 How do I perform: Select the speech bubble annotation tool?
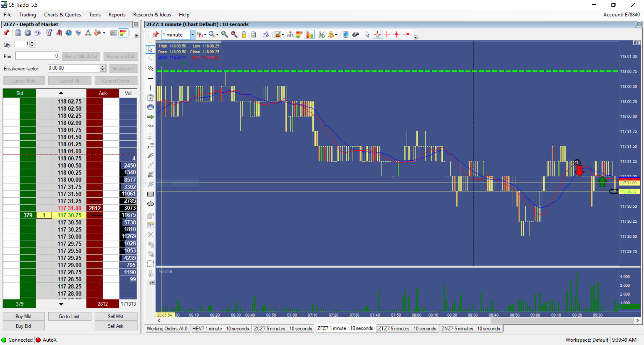tap(150, 107)
